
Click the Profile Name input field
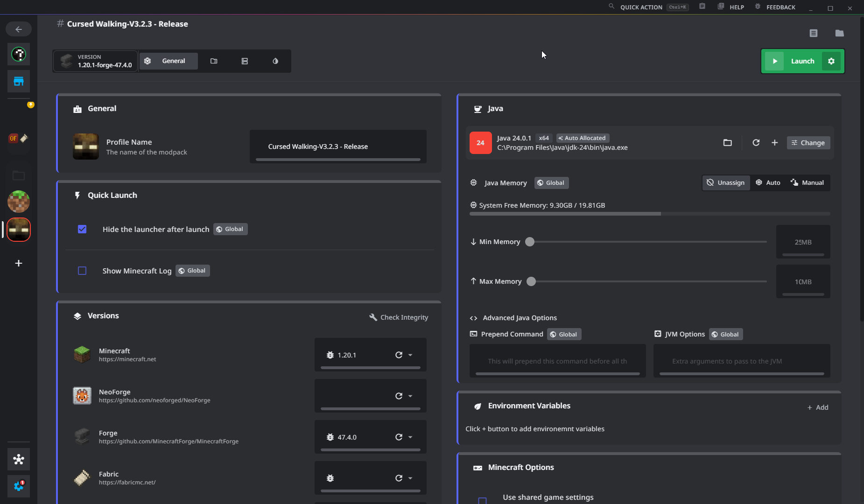click(338, 147)
